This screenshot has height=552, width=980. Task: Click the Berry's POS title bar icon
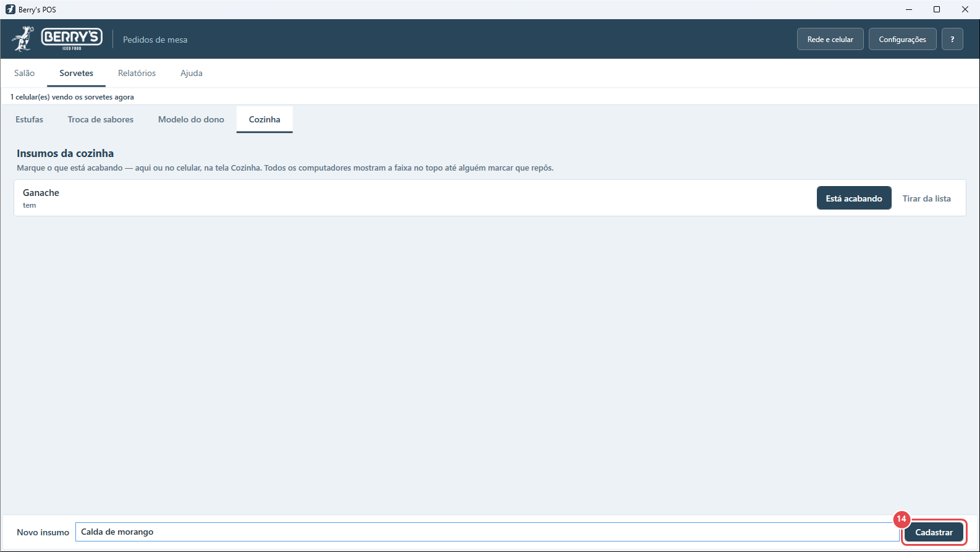10,9
